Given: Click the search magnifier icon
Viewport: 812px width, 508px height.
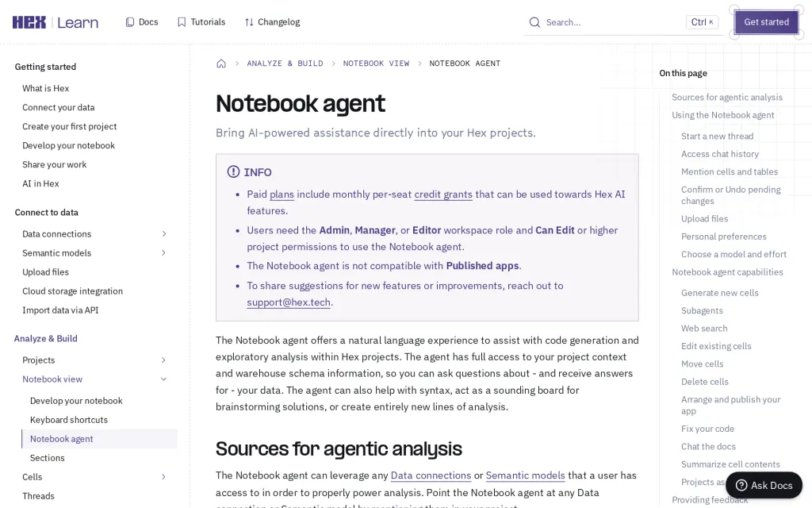Looking at the screenshot, I should pos(534,22).
